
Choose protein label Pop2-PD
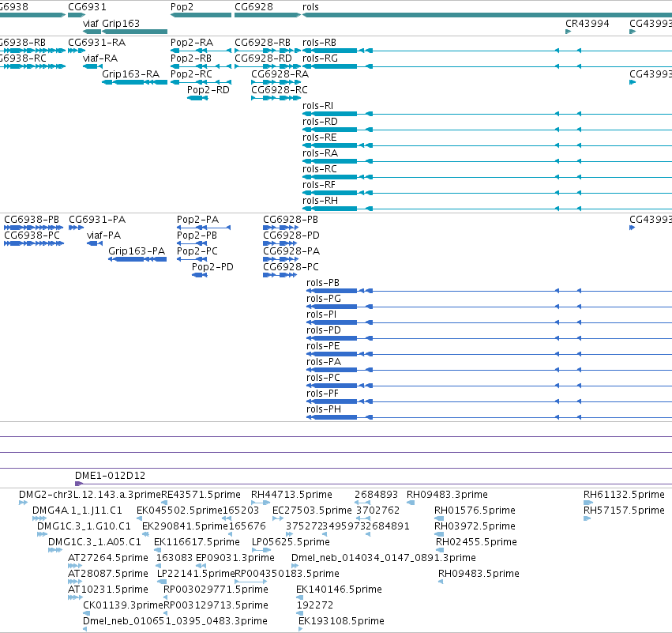pyautogui.click(x=212, y=267)
